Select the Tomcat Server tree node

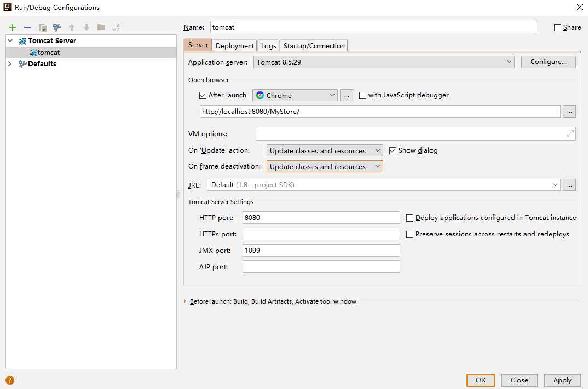52,41
